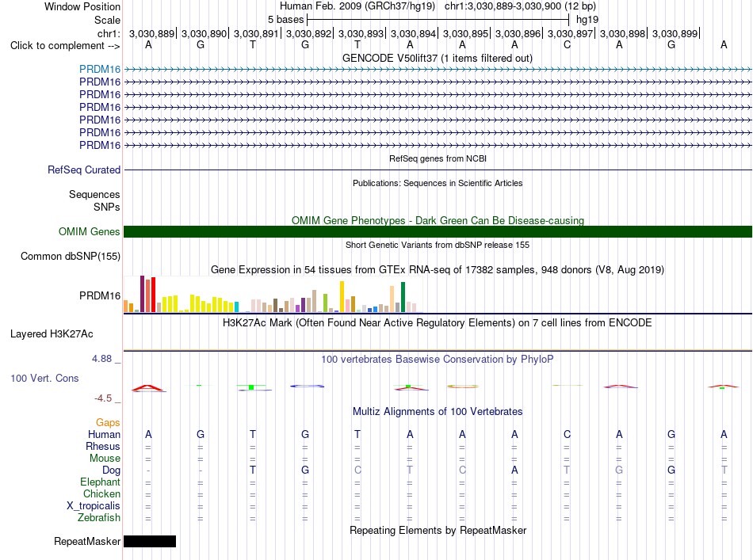
Task: Open the PhyloP Basewise Conservation title
Action: [x=438, y=359]
